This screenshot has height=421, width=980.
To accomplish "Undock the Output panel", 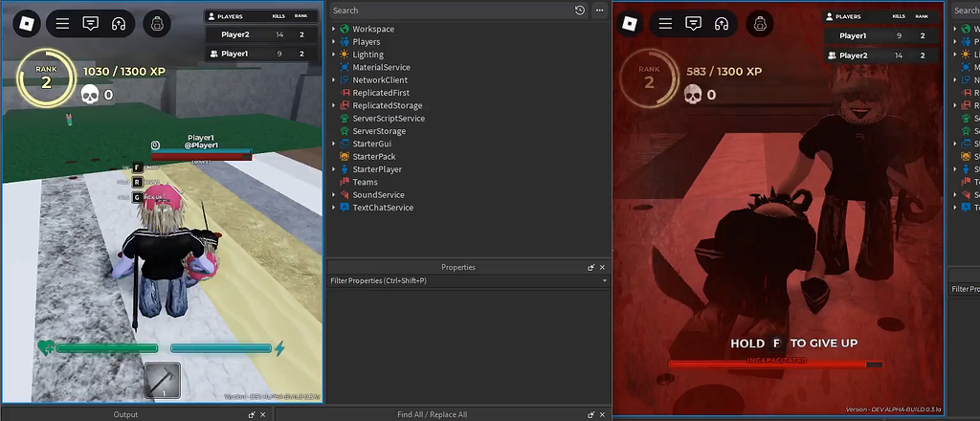I will tap(252, 414).
